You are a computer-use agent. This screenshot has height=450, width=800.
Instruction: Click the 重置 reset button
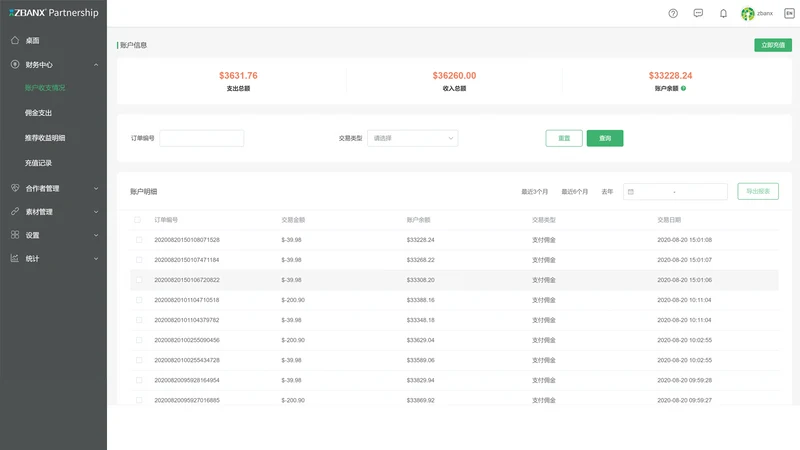[x=564, y=138]
